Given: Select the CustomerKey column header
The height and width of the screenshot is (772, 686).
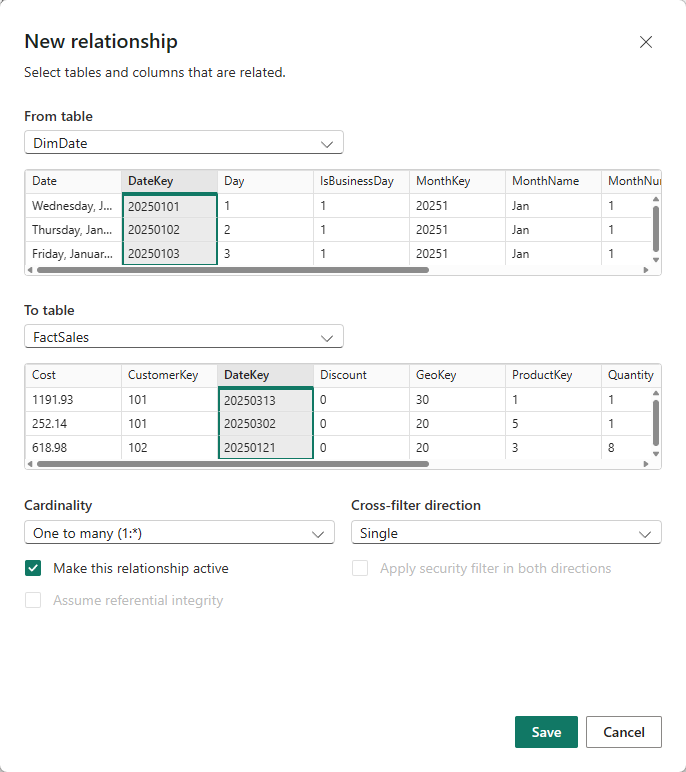Looking at the screenshot, I should [163, 375].
